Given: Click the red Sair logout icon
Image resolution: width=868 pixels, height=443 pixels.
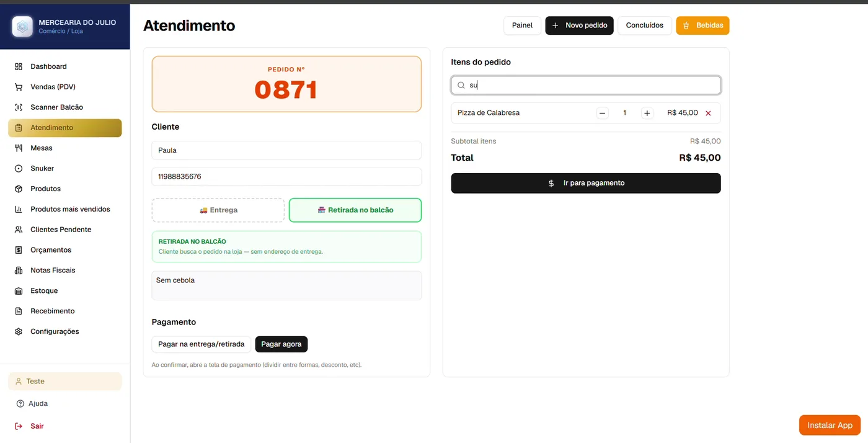Looking at the screenshot, I should [19, 426].
